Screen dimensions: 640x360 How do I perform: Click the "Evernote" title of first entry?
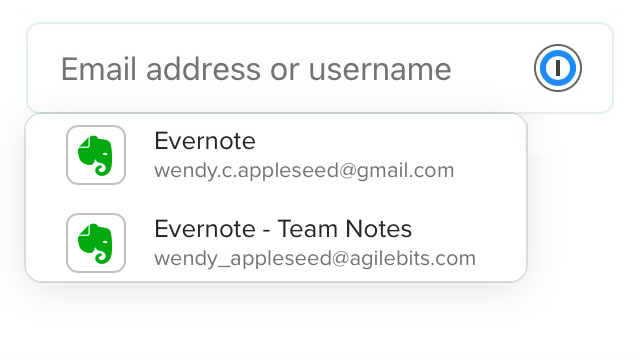[205, 141]
